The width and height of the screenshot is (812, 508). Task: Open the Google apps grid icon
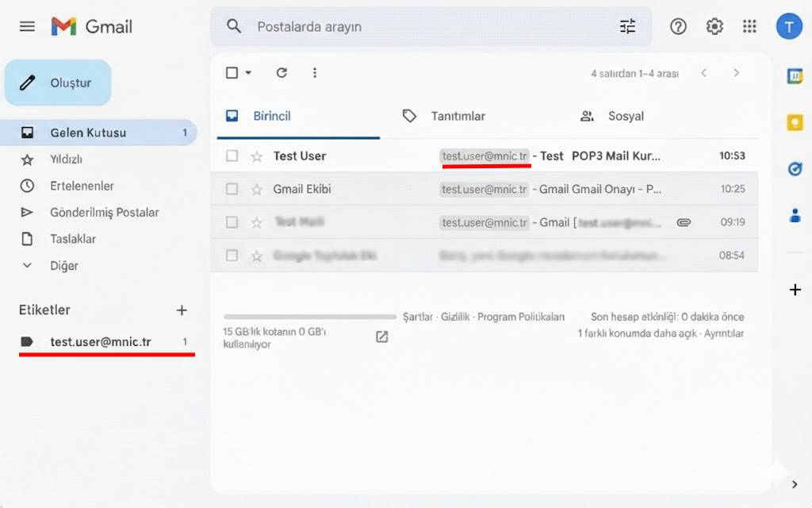click(x=749, y=26)
